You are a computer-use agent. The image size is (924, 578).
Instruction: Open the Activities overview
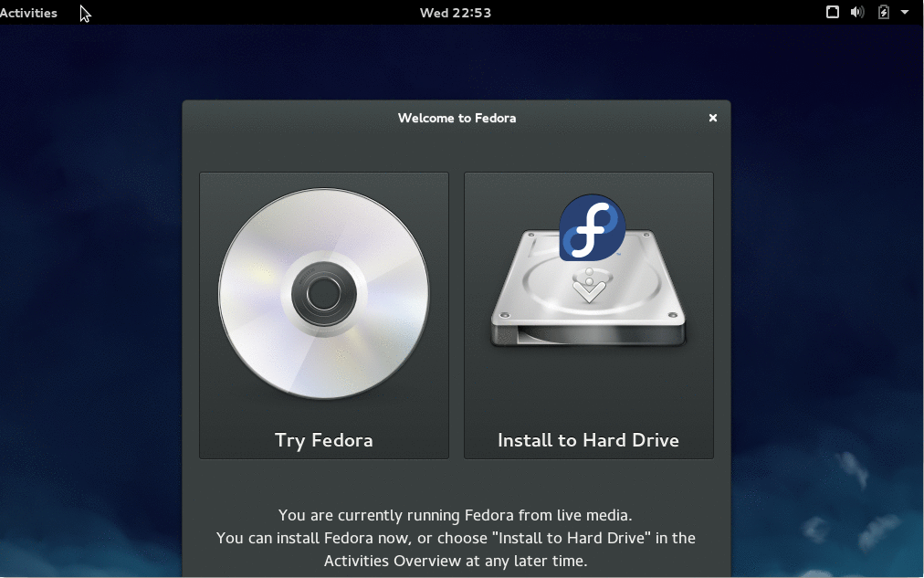[28, 13]
